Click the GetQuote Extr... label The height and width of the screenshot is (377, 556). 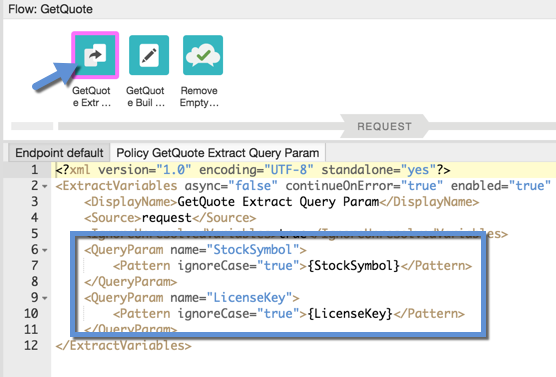[91, 96]
